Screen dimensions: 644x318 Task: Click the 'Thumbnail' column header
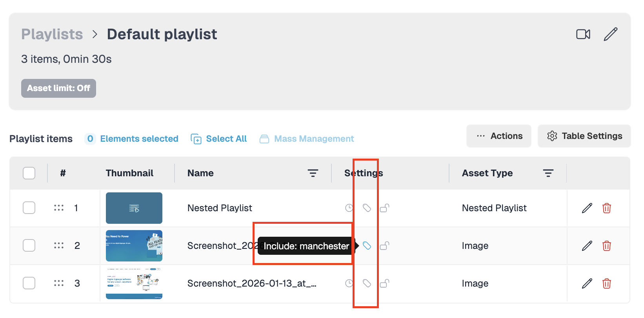[129, 173]
